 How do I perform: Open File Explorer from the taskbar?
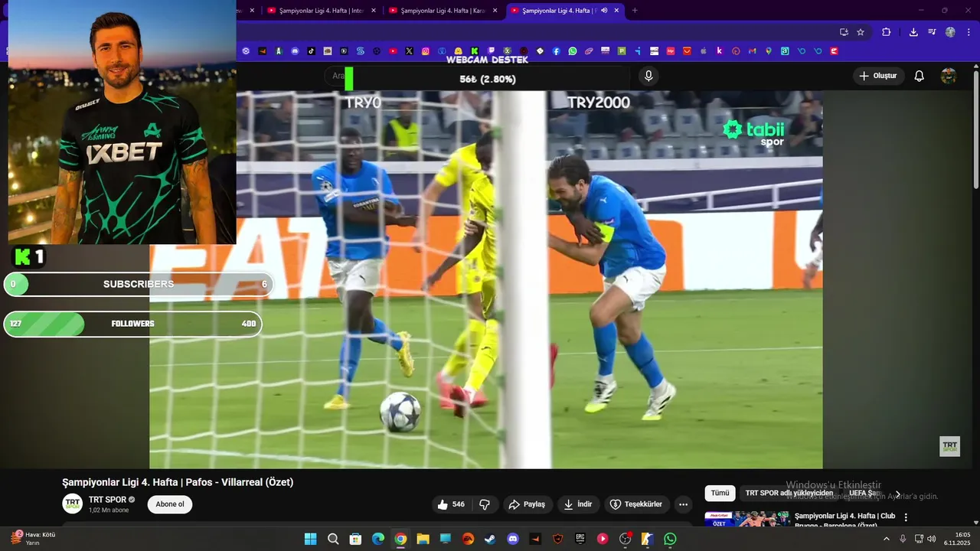(x=423, y=539)
